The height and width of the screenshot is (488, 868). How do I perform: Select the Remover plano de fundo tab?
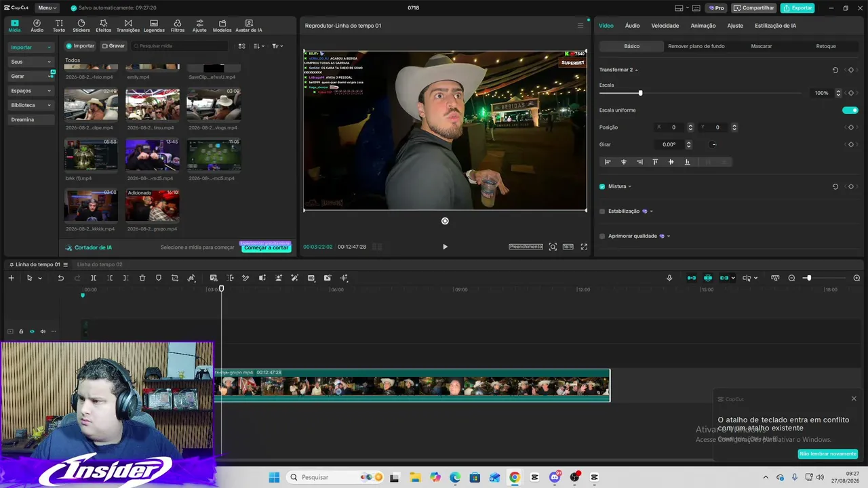pyautogui.click(x=696, y=46)
